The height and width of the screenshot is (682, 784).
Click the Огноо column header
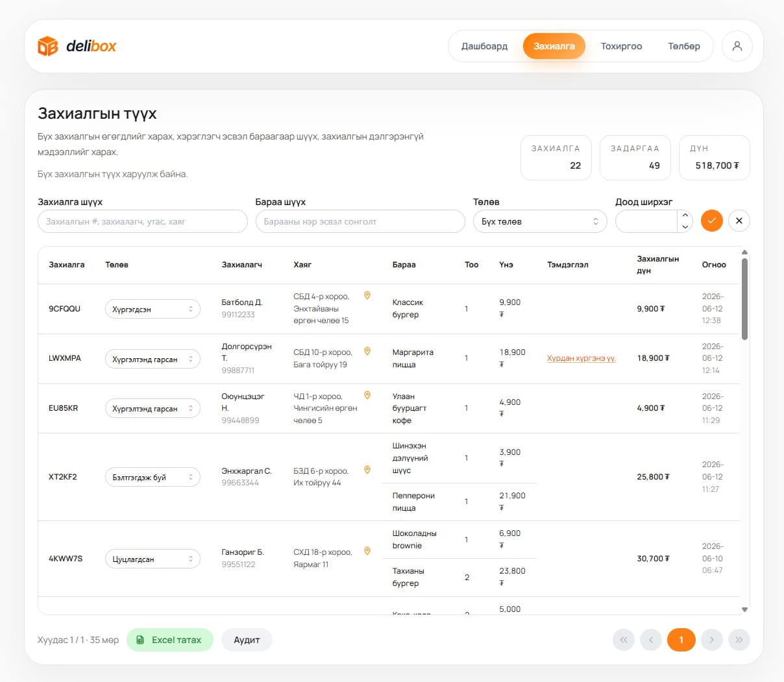714,265
